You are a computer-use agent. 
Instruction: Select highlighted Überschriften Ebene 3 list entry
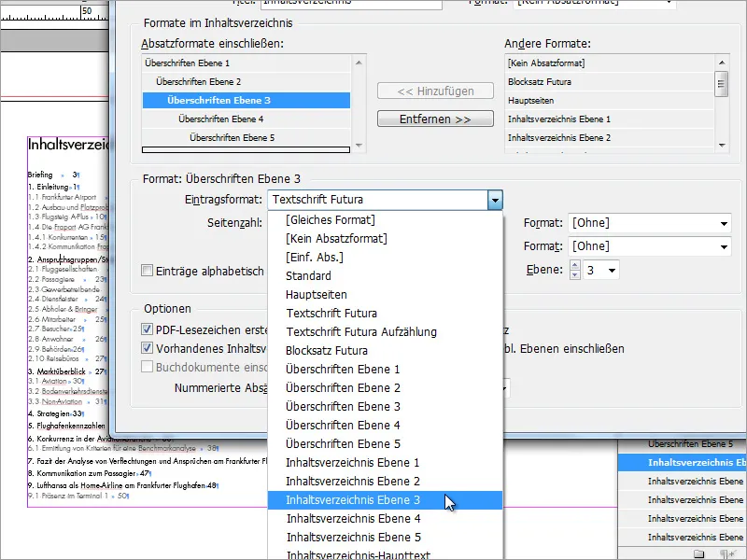tap(247, 100)
